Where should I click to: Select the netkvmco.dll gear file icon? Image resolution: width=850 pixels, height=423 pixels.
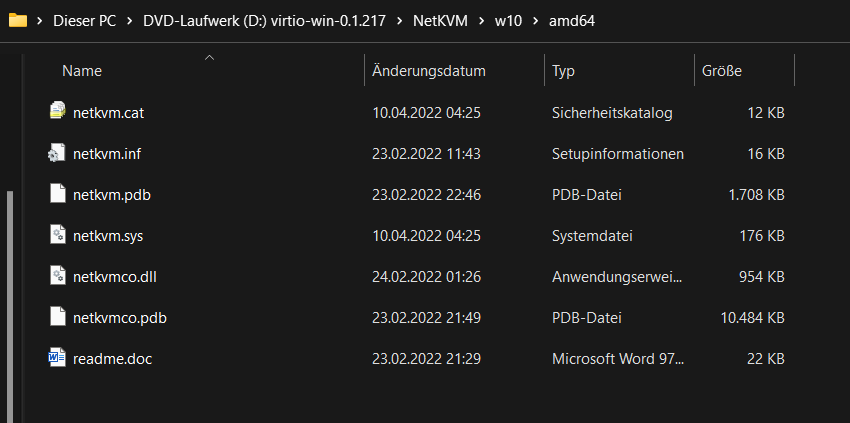(57, 275)
